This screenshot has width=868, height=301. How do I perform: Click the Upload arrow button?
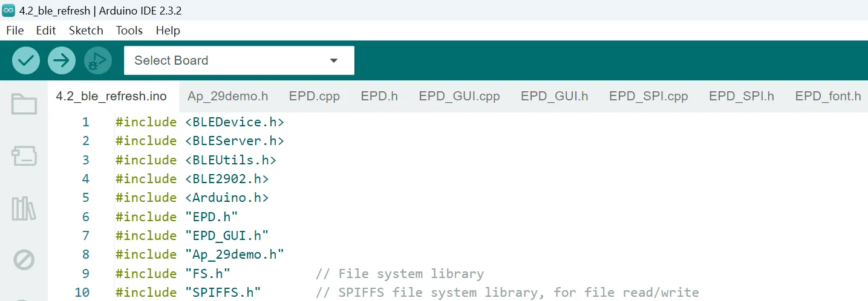62,60
